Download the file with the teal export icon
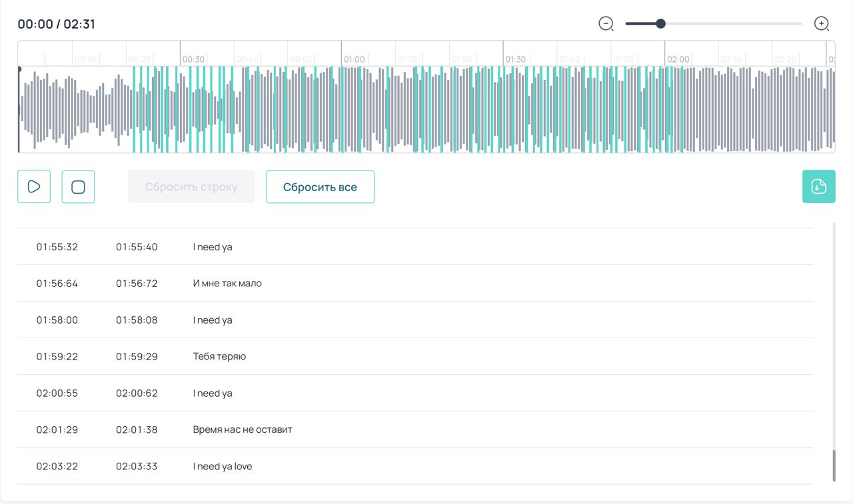This screenshot has height=504, width=853. (819, 186)
